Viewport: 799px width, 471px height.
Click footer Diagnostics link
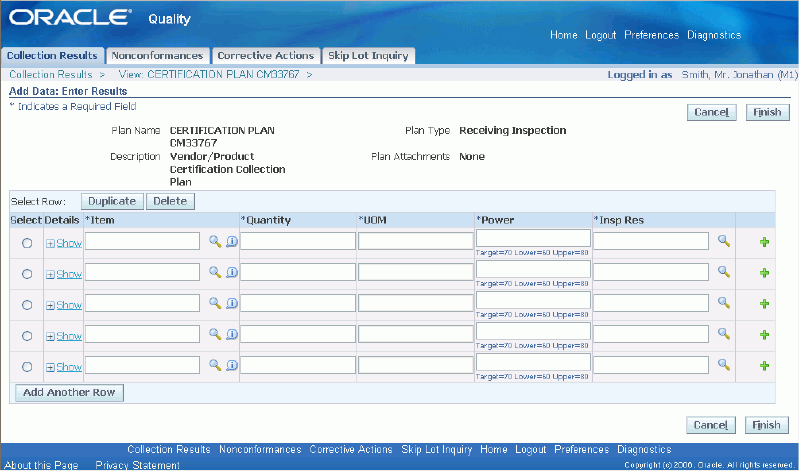pos(644,450)
